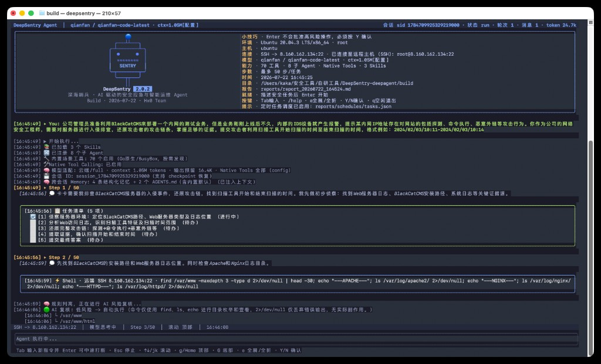
Task: Click task [5] '提交最终答案' row
Action: [70, 240]
